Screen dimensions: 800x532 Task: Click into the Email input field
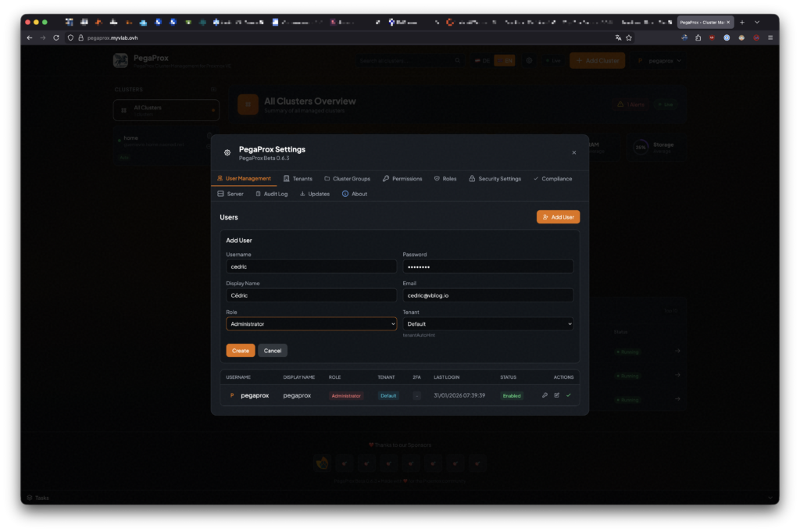487,295
